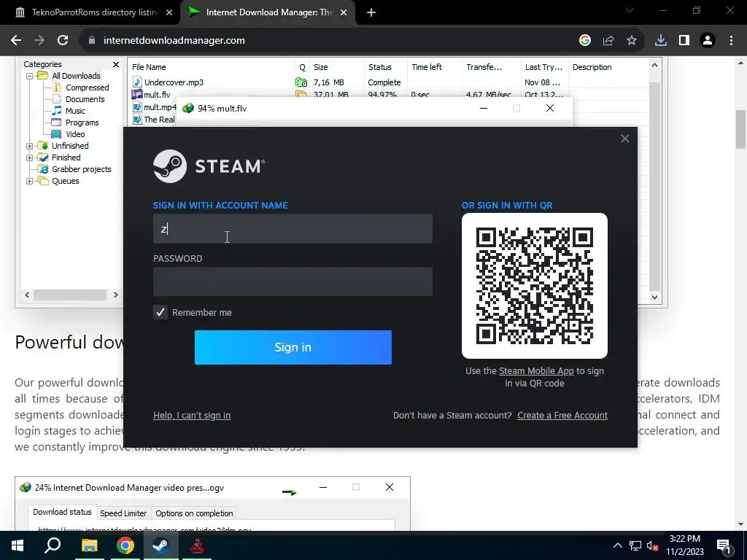Share this page using the share icon
The height and width of the screenshot is (560, 747).
point(608,41)
